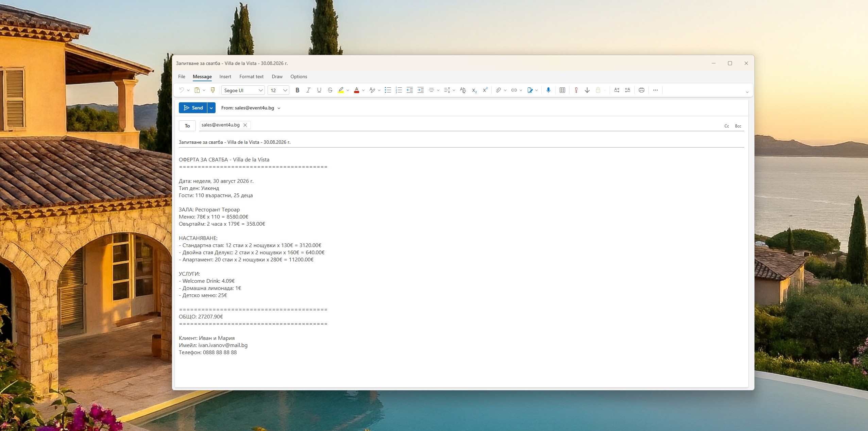This screenshot has width=868, height=431.
Task: Mark message as low importance
Action: click(587, 90)
